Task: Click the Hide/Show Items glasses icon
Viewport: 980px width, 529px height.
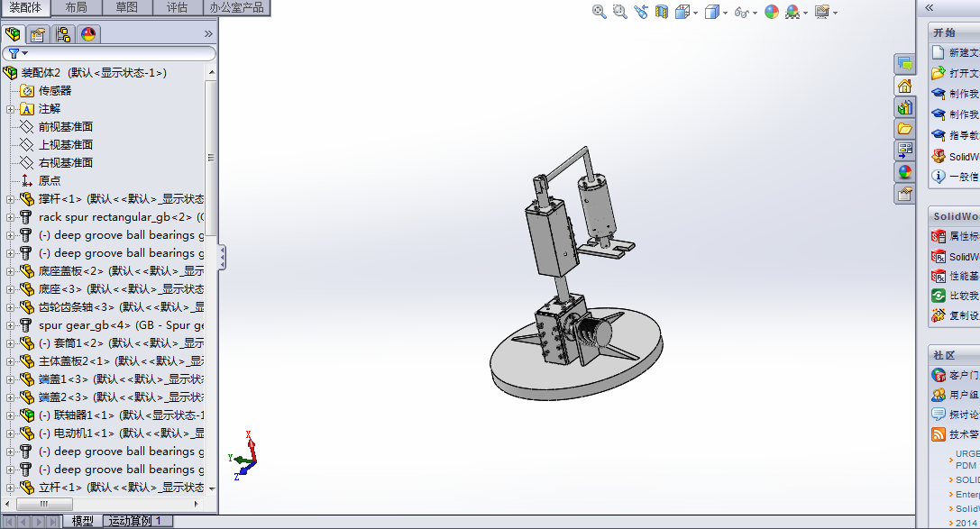Action: click(x=741, y=13)
